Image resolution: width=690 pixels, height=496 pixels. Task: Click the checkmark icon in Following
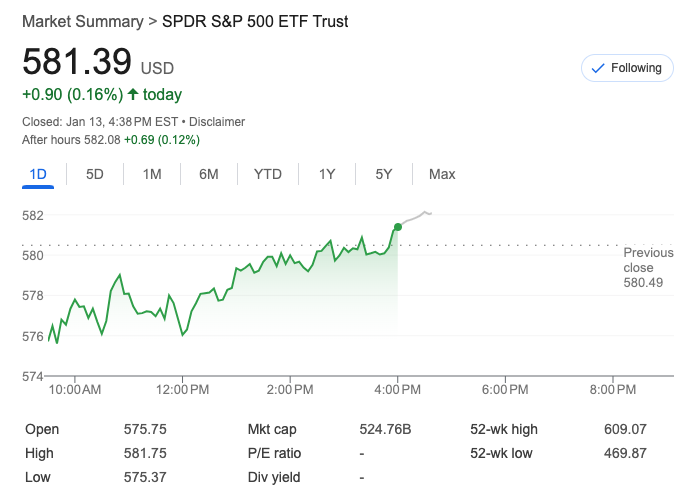[x=598, y=68]
